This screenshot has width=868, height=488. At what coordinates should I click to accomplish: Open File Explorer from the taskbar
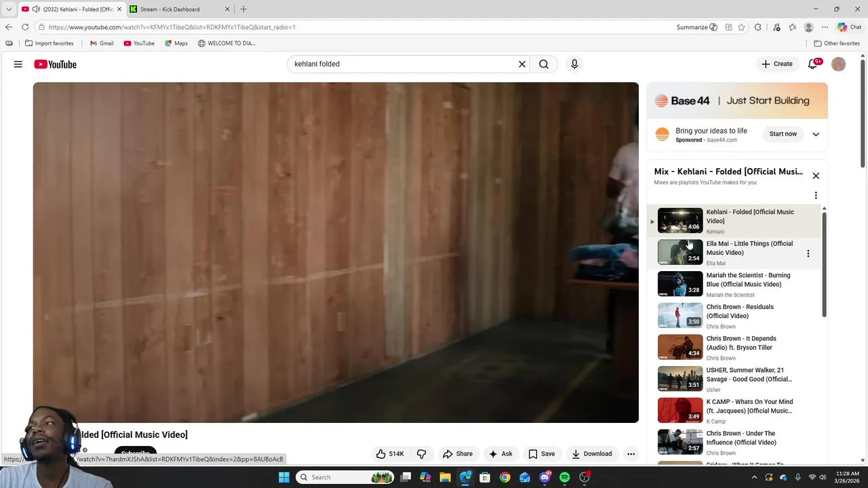446,477
